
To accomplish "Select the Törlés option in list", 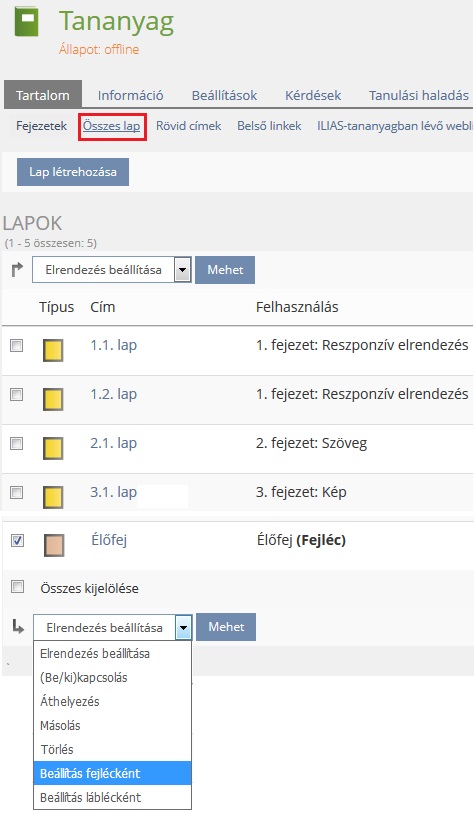I will 113,749.
